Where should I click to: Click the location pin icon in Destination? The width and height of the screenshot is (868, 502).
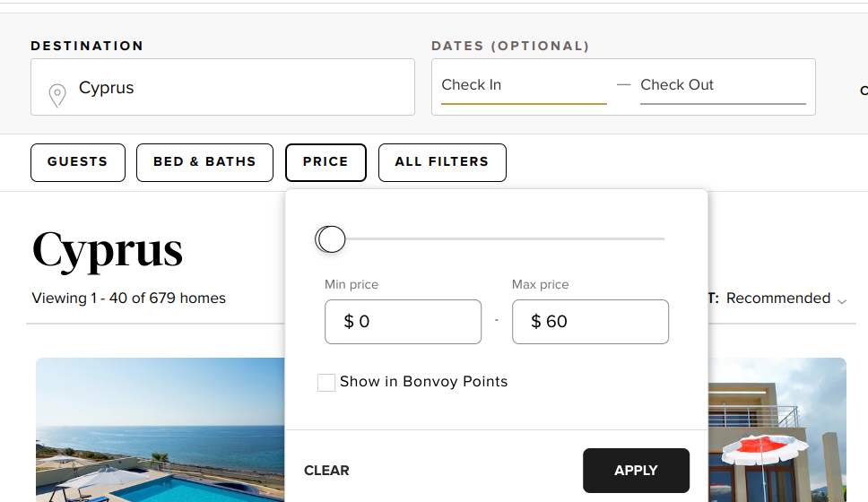57,94
